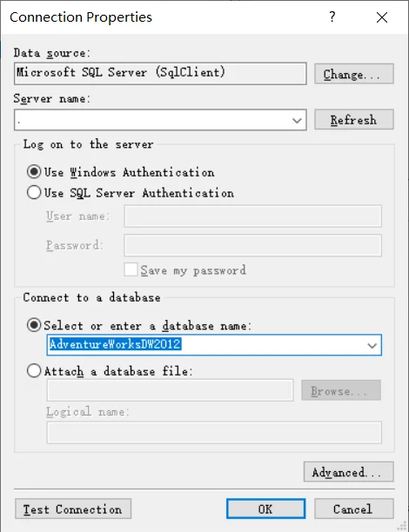The width and height of the screenshot is (409, 532).
Task: Close the Connection Properties dialog
Action: 382,17
